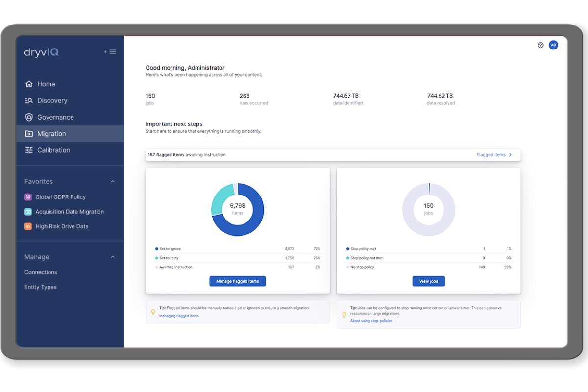Viewport: 588px width, 392px height.
Task: Click the Global GDPR Policy favorite icon
Action: tap(29, 196)
